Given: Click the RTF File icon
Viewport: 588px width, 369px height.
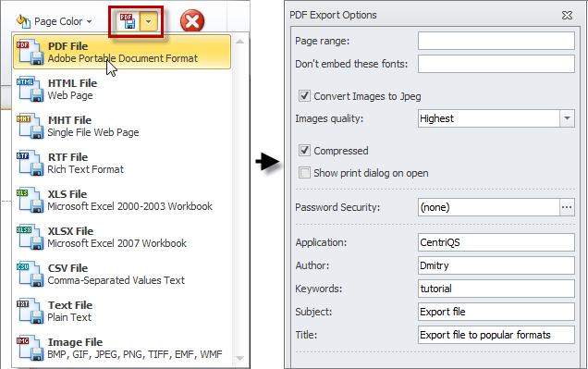Looking at the screenshot, I should (30, 163).
